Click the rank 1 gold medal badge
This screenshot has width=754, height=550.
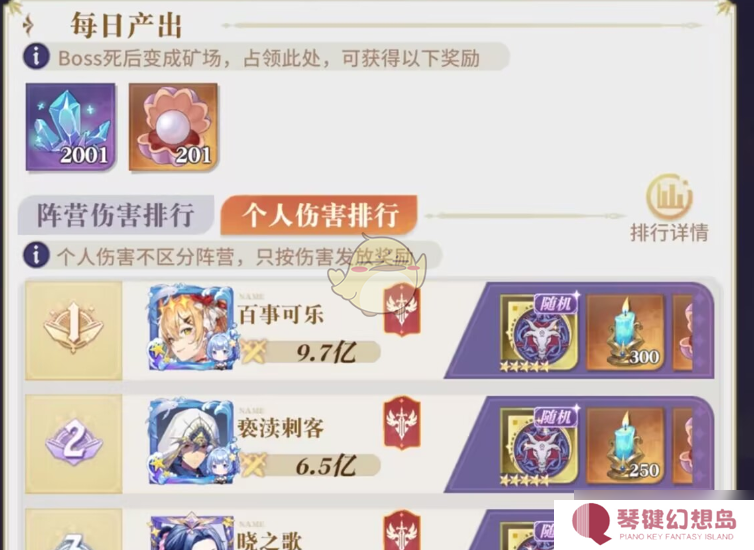(73, 328)
